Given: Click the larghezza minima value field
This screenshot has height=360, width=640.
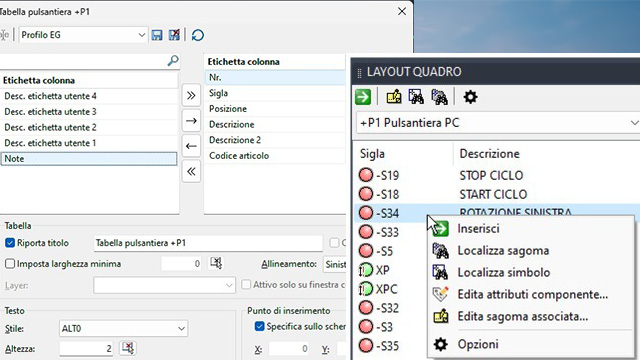Looking at the screenshot, I should tap(182, 264).
